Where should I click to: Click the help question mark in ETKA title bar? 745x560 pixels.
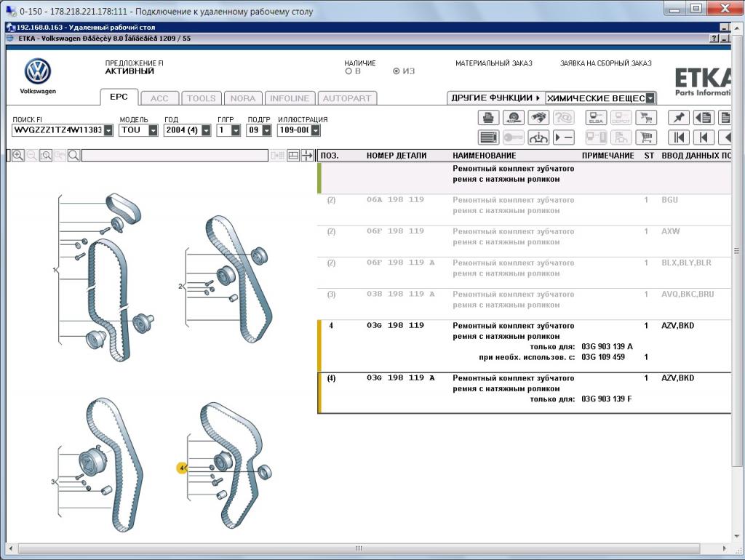pos(714,39)
